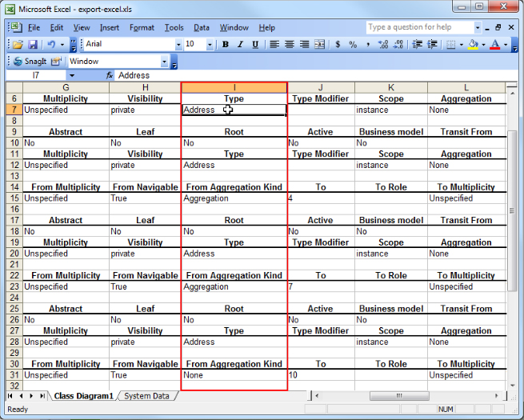Click the Currency style dollar icon
The image size is (524, 420).
coord(336,45)
